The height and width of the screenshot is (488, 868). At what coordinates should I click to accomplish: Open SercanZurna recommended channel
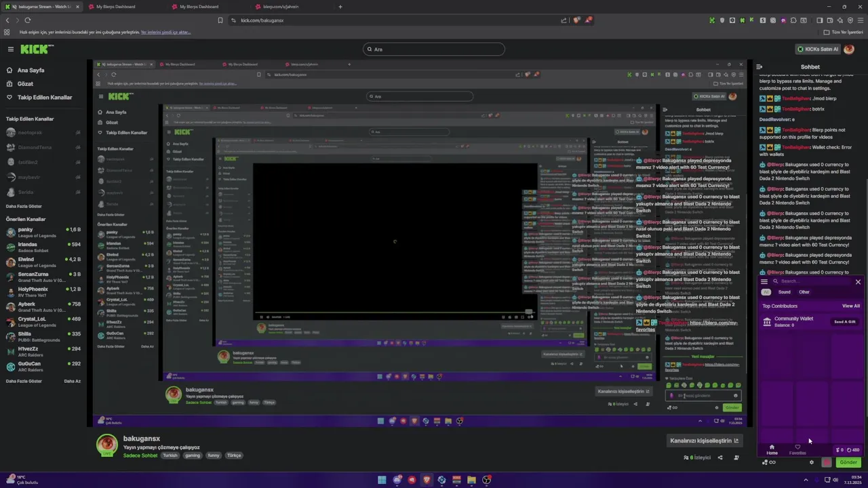tap(42, 277)
